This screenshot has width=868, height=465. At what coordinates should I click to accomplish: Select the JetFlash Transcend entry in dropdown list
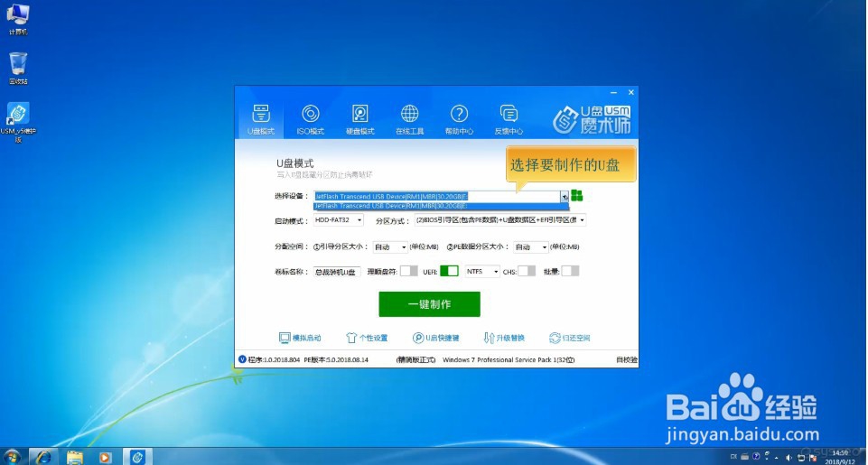441,206
